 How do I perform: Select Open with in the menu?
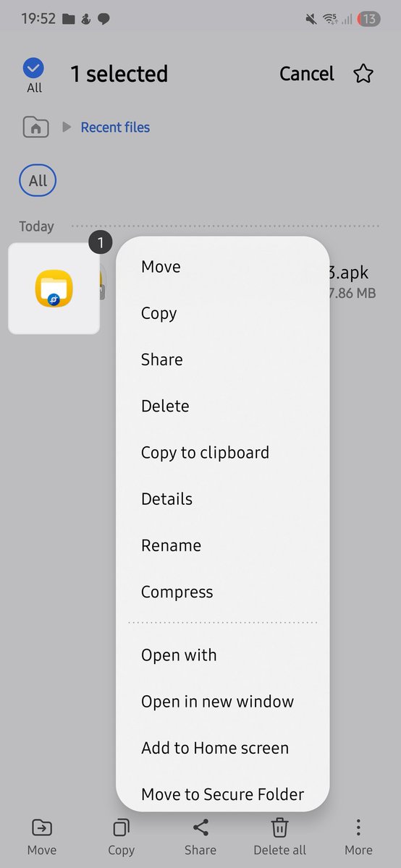179,655
